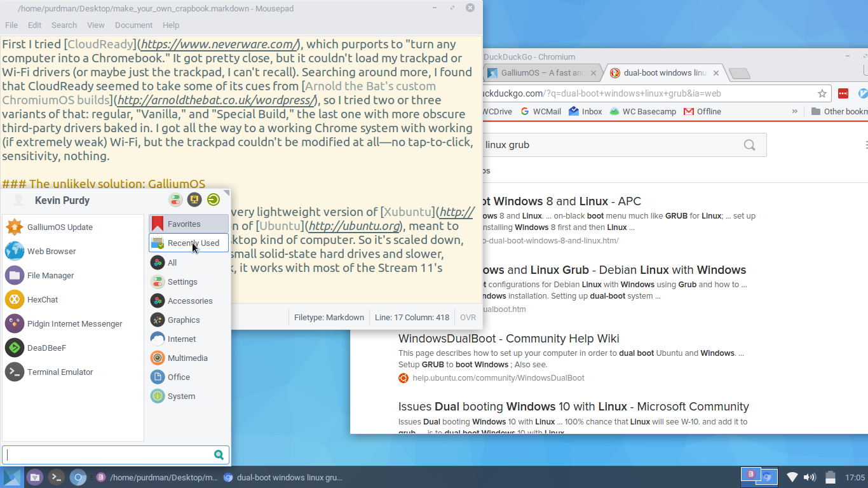868x488 pixels.
Task: Start the Terminal Emulator
Action: tap(73, 372)
